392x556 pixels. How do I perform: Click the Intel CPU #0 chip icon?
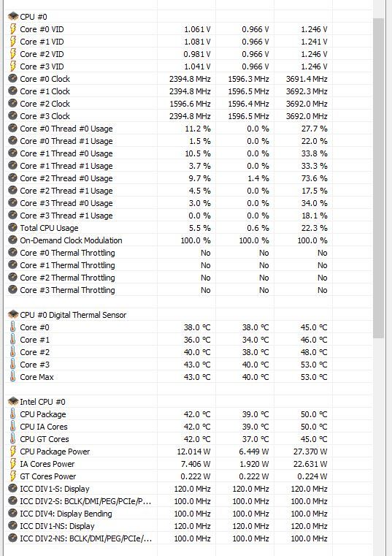(13, 401)
